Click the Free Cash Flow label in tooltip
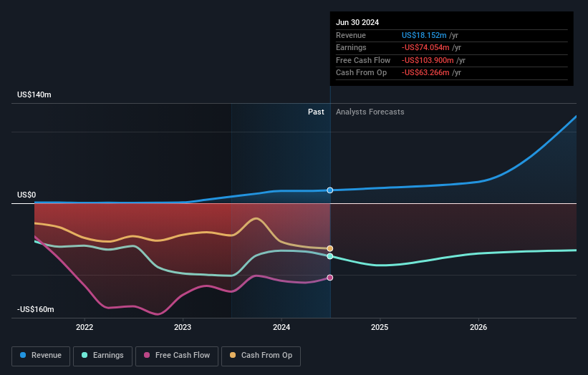The height and width of the screenshot is (375, 588). 363,60
